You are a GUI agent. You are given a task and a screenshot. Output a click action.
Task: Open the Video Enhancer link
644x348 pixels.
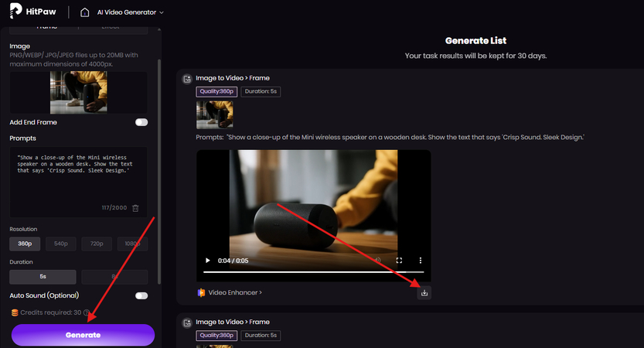[235, 292]
